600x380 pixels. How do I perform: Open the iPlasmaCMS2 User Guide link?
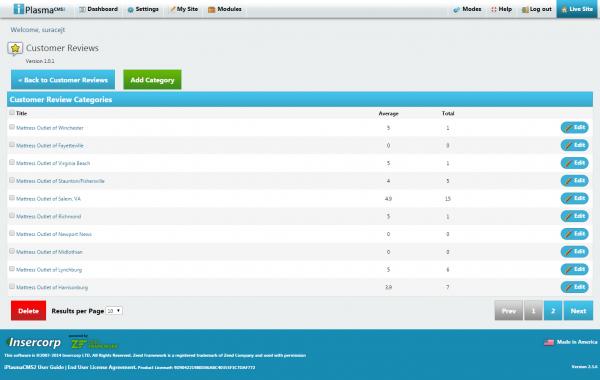click(x=34, y=367)
